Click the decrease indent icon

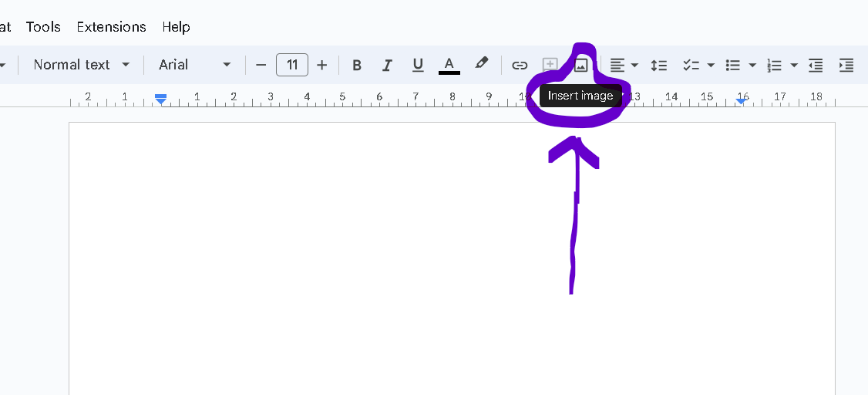pos(816,66)
